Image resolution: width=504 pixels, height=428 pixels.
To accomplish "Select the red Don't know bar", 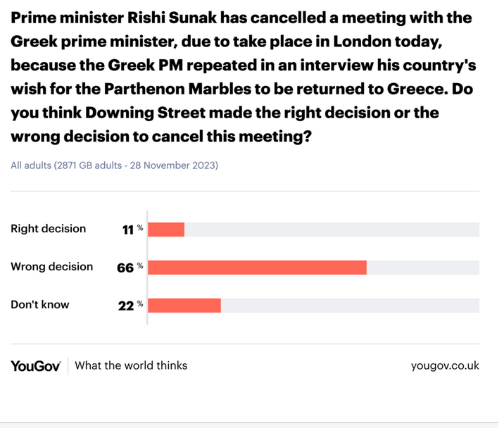I will coord(184,306).
